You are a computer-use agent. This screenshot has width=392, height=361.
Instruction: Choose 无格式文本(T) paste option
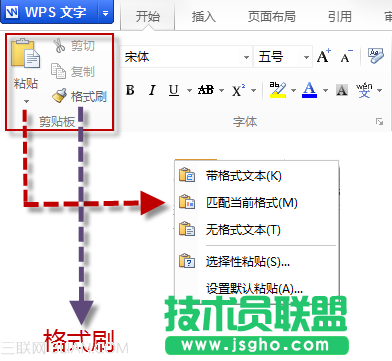coord(257,230)
